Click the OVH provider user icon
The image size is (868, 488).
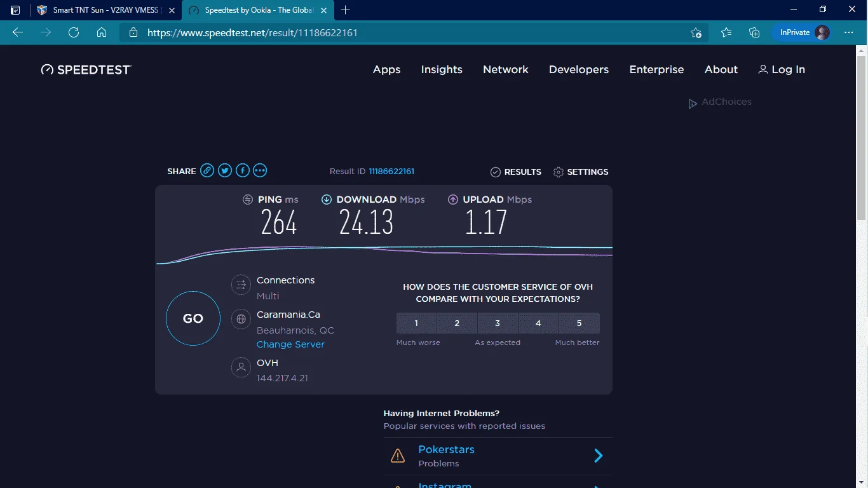[x=241, y=367]
